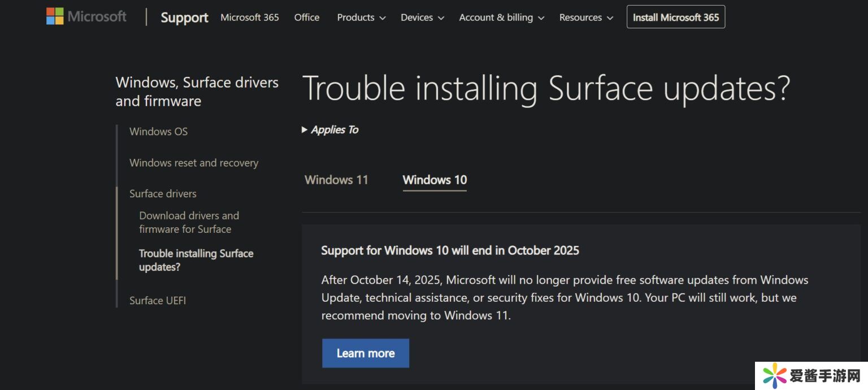
Task: Click the watermark logo in the corner
Action: [x=775, y=376]
